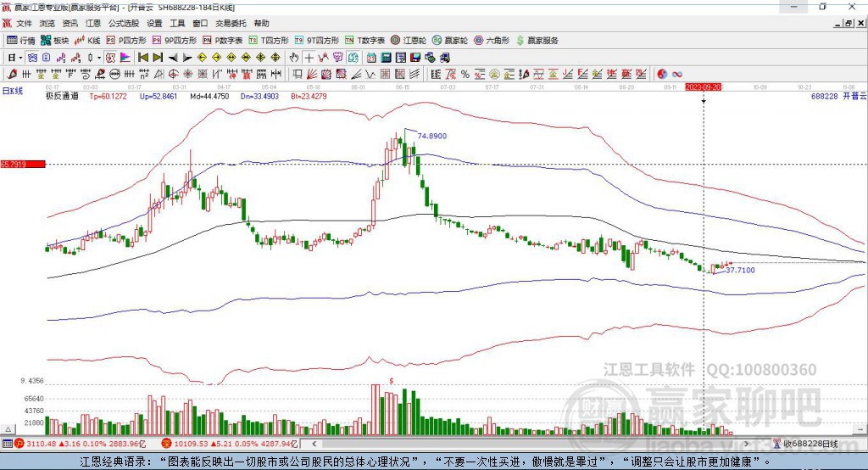The height and width of the screenshot is (470, 868).
Task: Open the 9P四方形 tool
Action: [175, 41]
